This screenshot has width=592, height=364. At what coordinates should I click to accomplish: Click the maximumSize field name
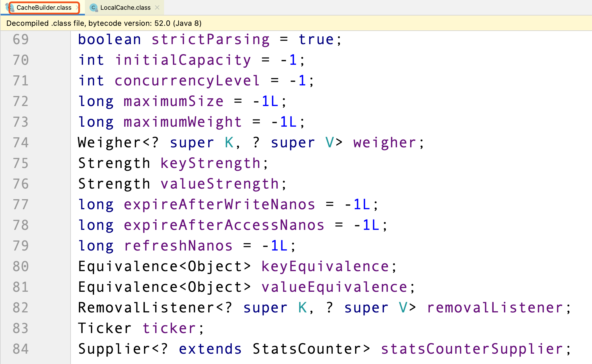pyautogui.click(x=174, y=101)
